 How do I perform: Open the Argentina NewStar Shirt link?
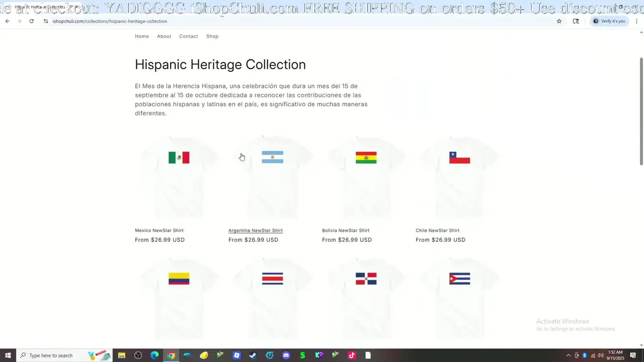tap(256, 230)
